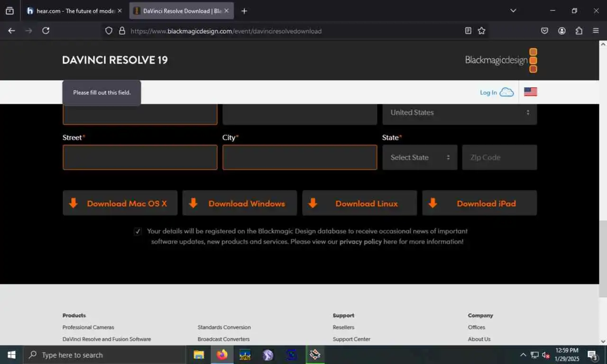Click the page vertical scrollbar thumb
Viewport: 607px width, 364px height.
pyautogui.click(x=603, y=259)
